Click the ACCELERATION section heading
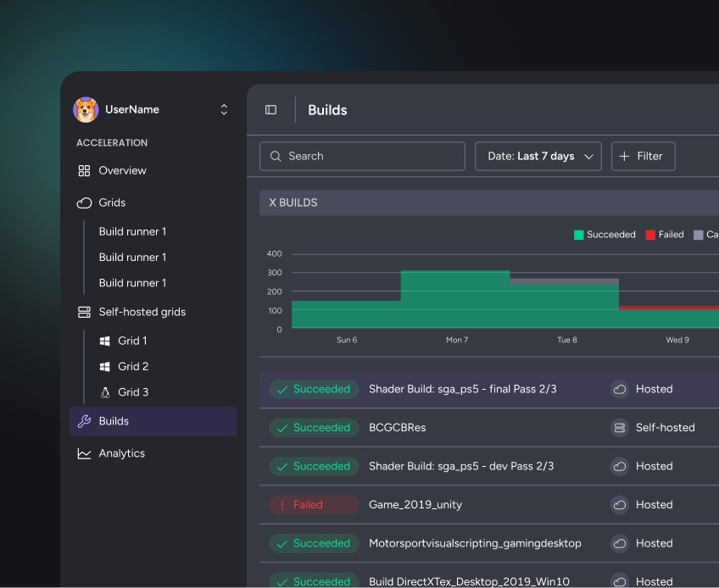This screenshot has width=719, height=588. 112,143
